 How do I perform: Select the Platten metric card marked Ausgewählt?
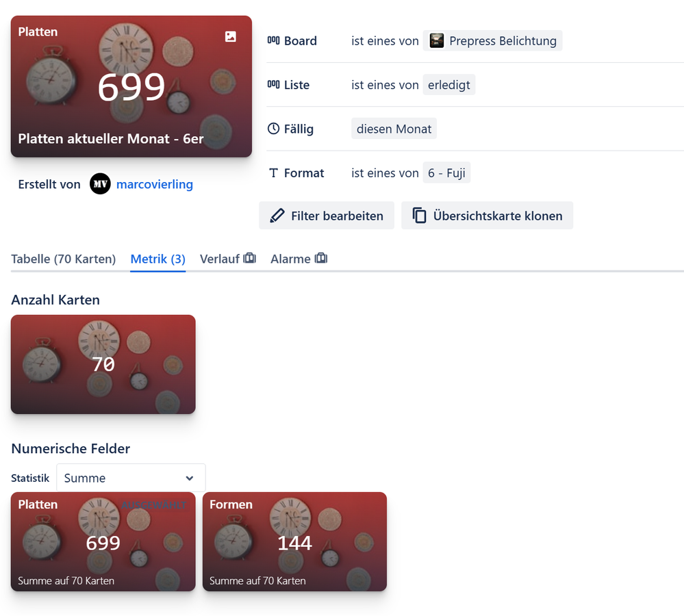coord(103,542)
